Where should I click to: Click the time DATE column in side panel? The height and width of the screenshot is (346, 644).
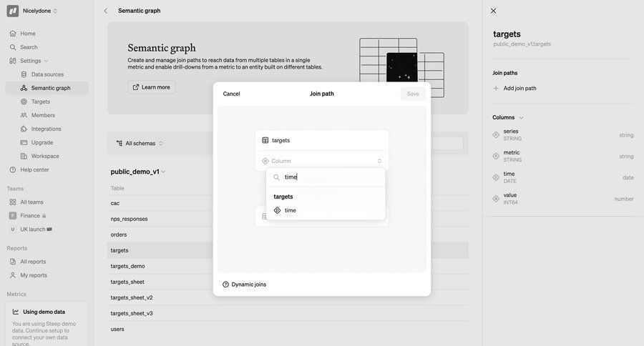click(562, 177)
